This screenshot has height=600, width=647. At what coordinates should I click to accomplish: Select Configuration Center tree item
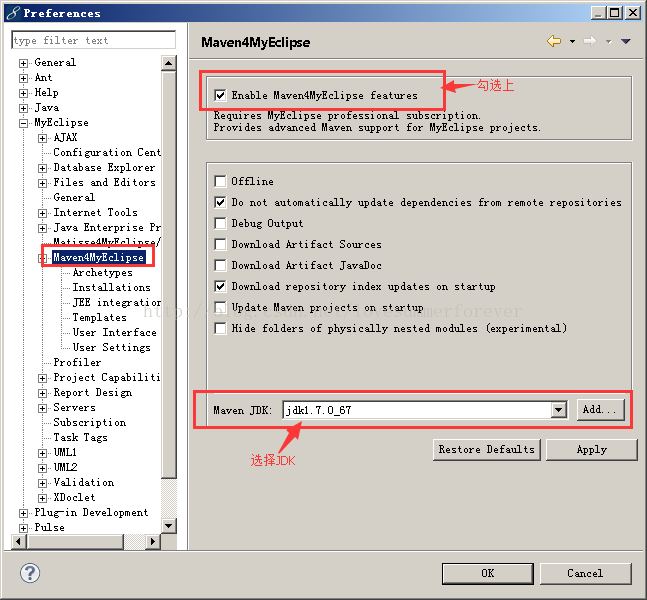(107, 152)
